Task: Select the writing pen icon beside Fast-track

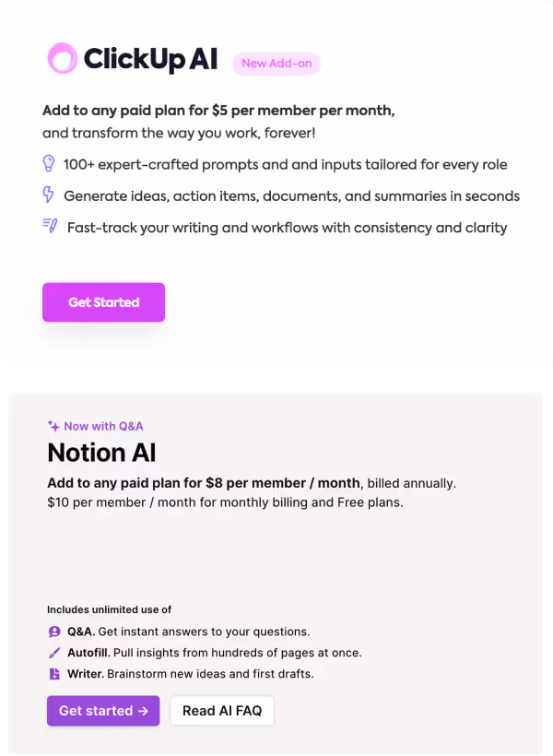Action: 49,227
